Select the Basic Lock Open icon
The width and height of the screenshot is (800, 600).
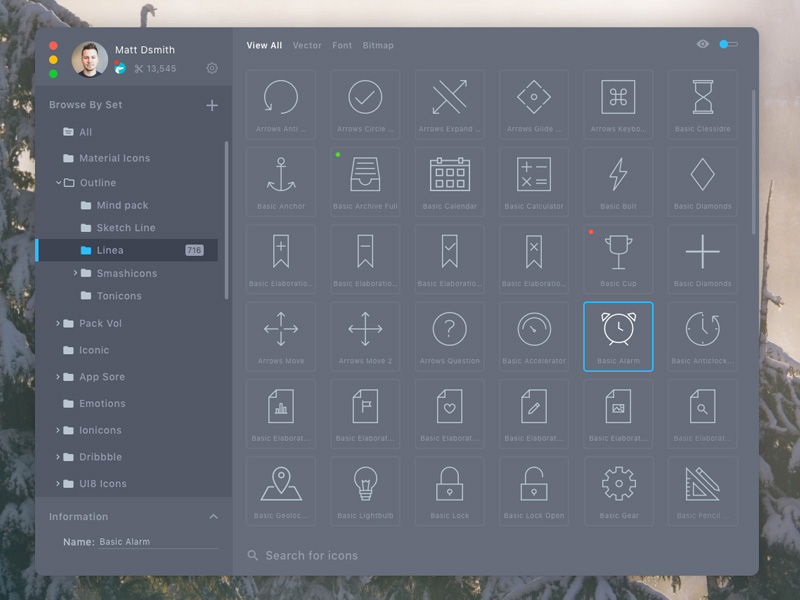click(534, 490)
